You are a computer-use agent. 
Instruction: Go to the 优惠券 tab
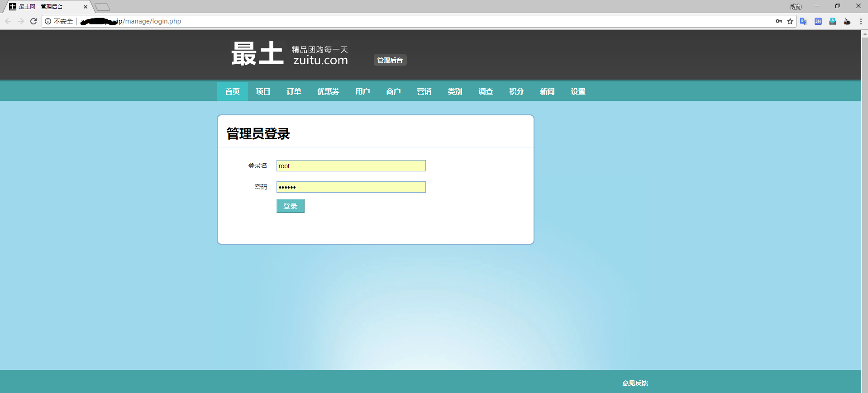[328, 91]
